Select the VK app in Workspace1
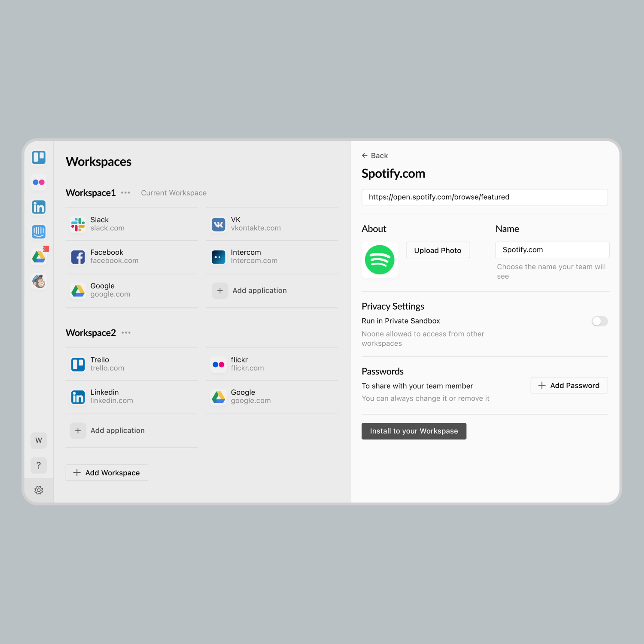Viewport: 644px width, 644px height. click(x=272, y=224)
